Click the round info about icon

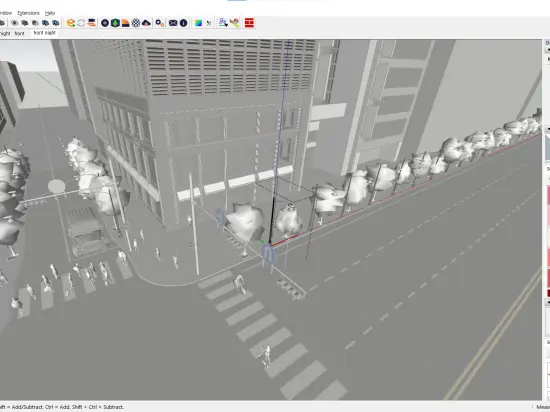[x=183, y=23]
